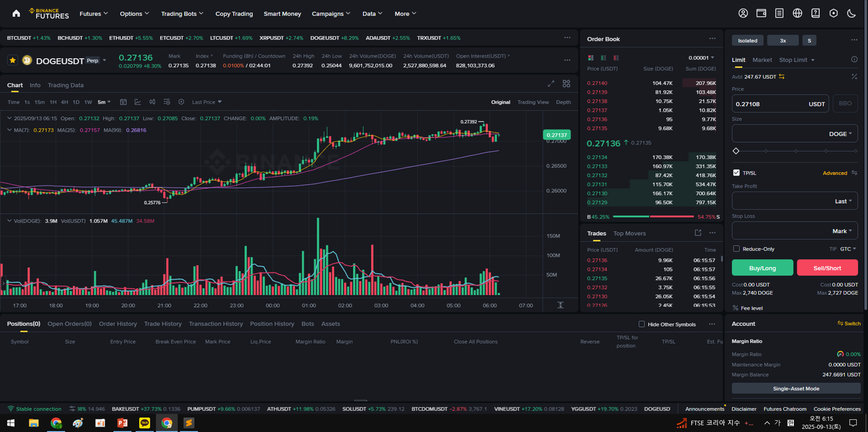Click the BBO button
This screenshot has height=432, width=868.
tap(845, 104)
